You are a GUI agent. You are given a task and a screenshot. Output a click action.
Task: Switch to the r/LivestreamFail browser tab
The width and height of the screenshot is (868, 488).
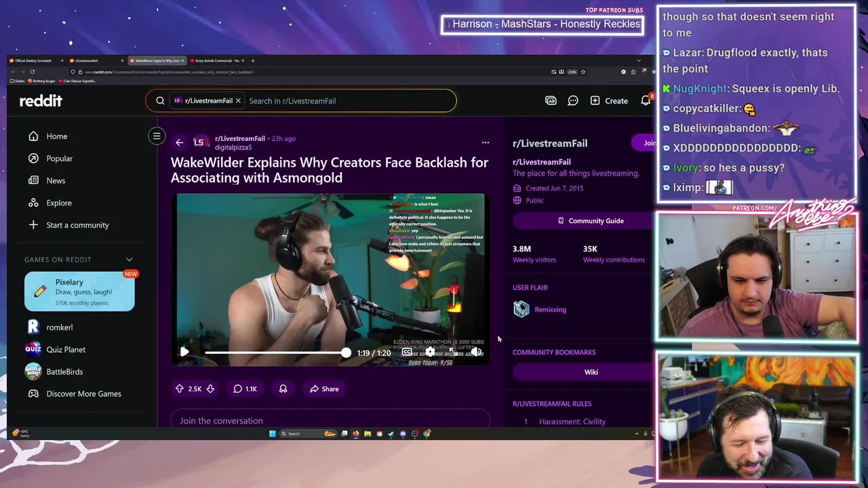95,60
